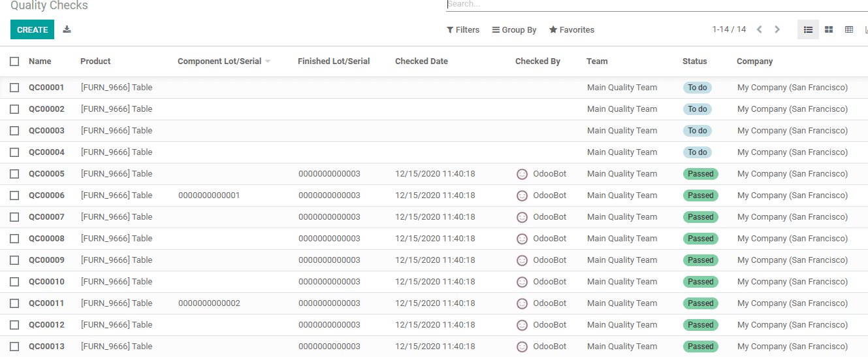This screenshot has height=357, width=868.
Task: Sort by the Checked Date column
Action: (421, 61)
